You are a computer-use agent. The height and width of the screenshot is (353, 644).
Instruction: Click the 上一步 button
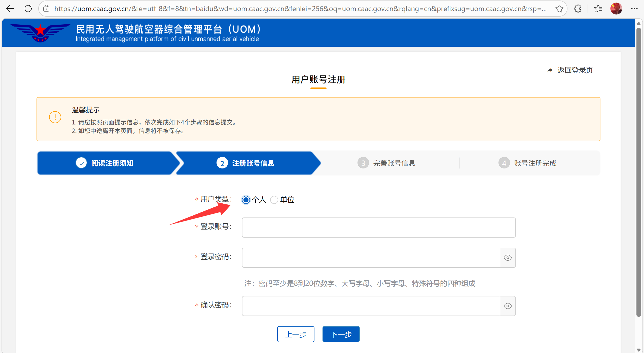[x=296, y=334]
